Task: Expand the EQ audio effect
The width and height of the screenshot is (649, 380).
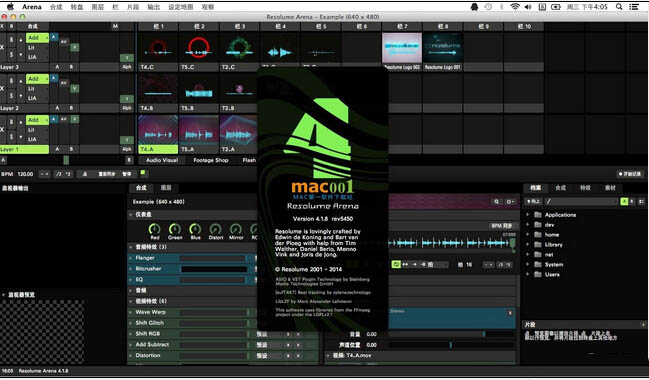Action: [x=131, y=279]
